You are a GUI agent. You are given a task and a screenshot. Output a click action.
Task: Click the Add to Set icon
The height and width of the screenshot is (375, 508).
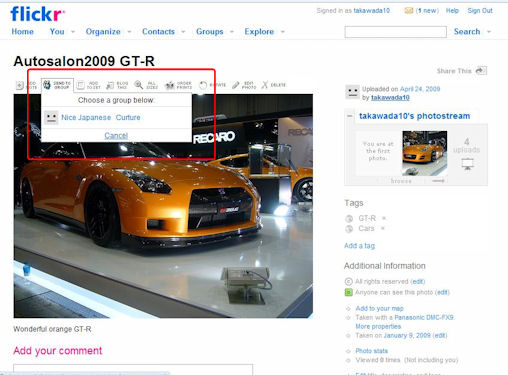click(x=80, y=85)
